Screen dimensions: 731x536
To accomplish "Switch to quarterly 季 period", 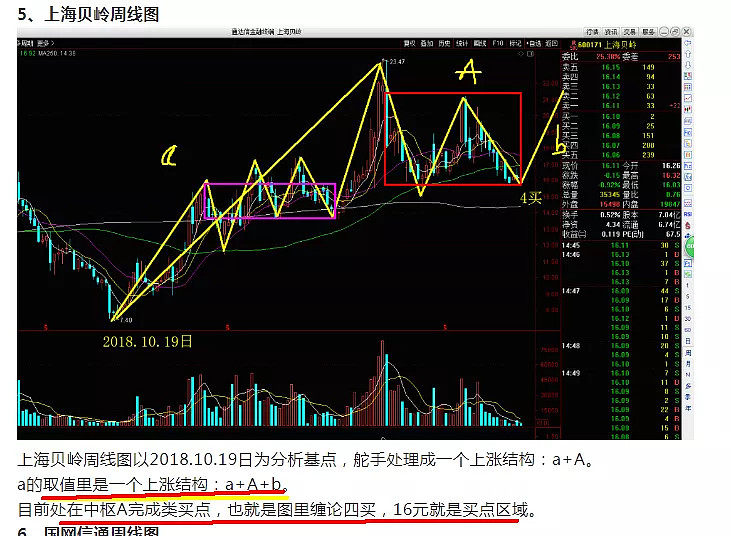I will coord(688,396).
